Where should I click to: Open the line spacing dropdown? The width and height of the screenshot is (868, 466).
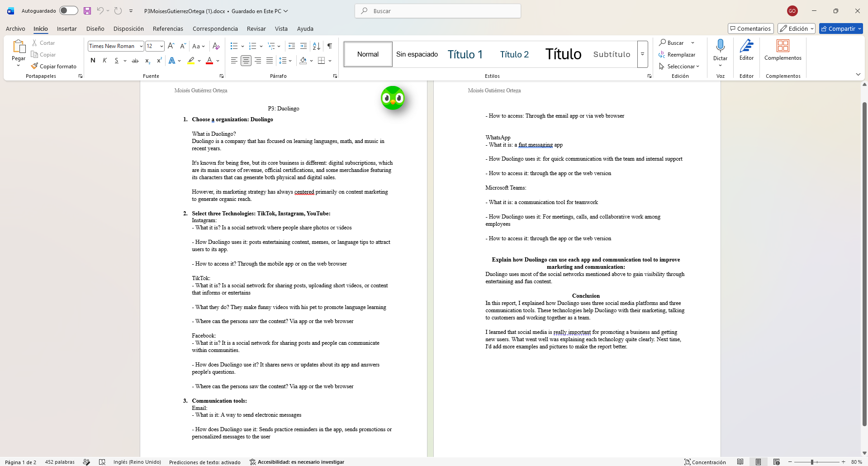click(290, 61)
